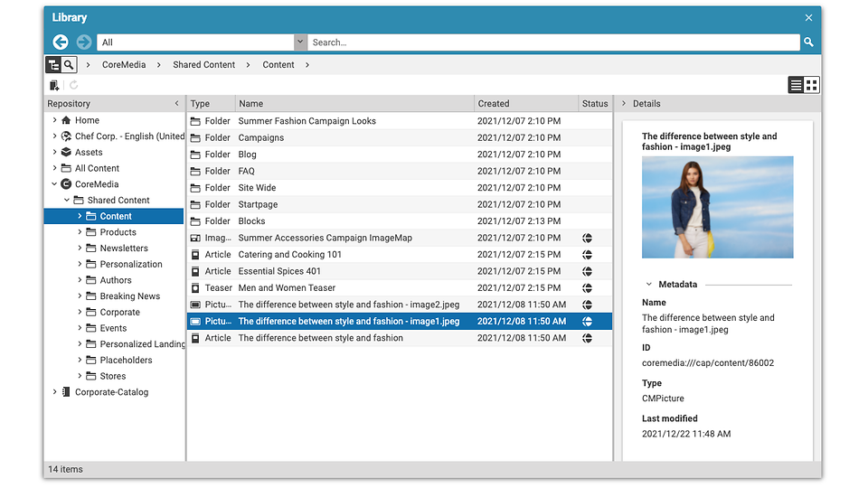
Task: Sort by the Type column header
Action: [211, 103]
